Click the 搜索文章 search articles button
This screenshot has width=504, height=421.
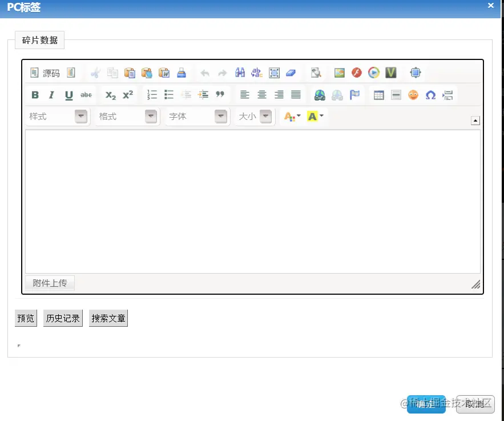tap(108, 318)
